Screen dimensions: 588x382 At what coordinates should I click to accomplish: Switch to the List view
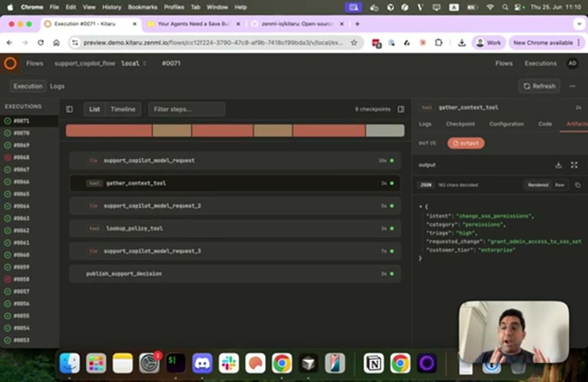point(94,109)
